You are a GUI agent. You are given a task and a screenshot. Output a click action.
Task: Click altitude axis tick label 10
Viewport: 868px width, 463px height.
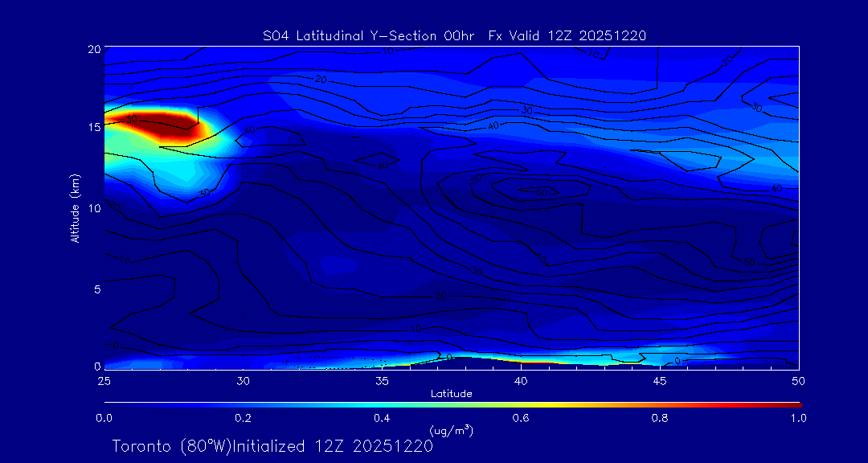click(94, 207)
